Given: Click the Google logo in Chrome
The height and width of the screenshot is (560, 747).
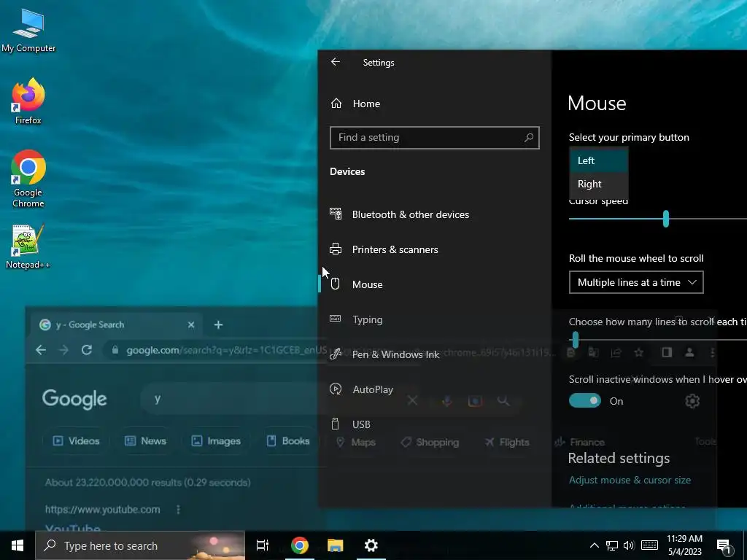Looking at the screenshot, I should 74,399.
